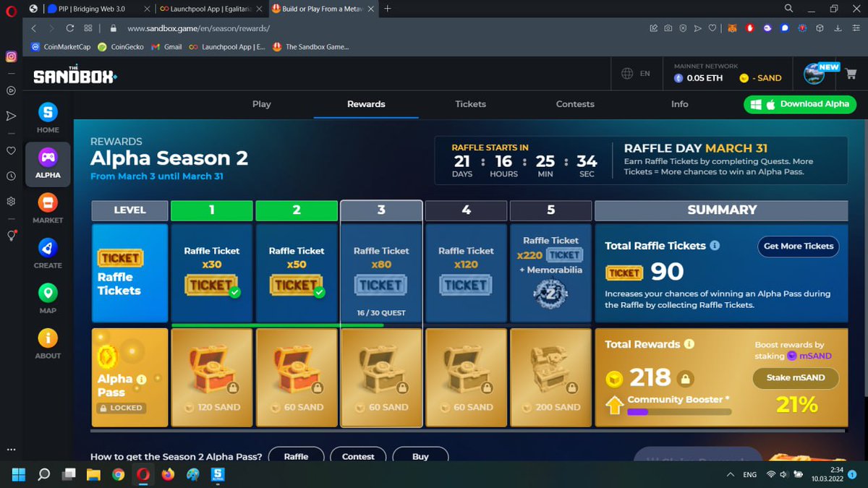868x488 pixels.
Task: Click Get More Tickets button
Action: click(799, 246)
